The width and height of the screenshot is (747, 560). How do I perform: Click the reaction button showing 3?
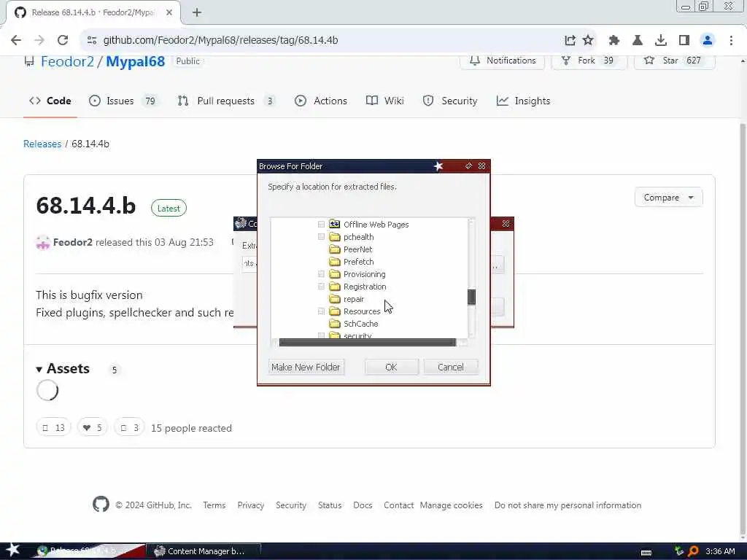tap(129, 427)
